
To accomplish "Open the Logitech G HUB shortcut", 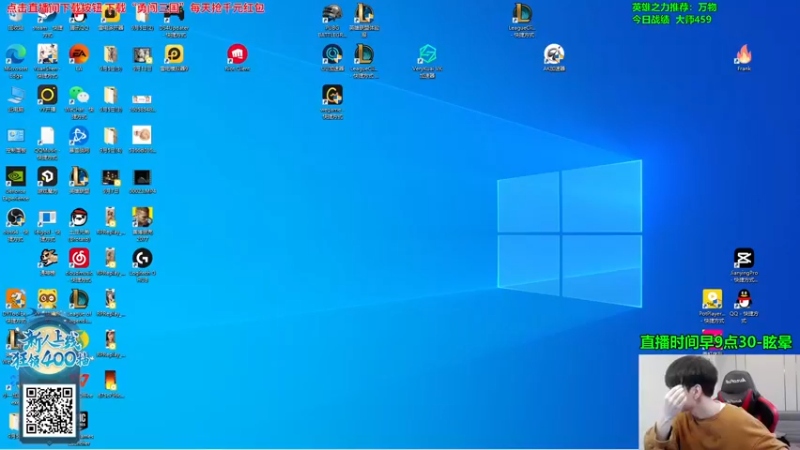I will (x=142, y=259).
